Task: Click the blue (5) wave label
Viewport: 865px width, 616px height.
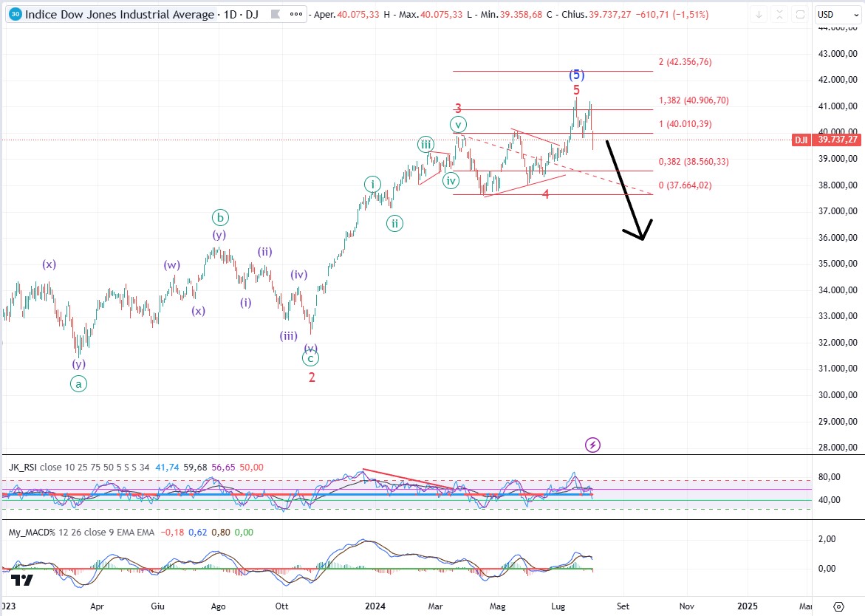Action: click(576, 75)
